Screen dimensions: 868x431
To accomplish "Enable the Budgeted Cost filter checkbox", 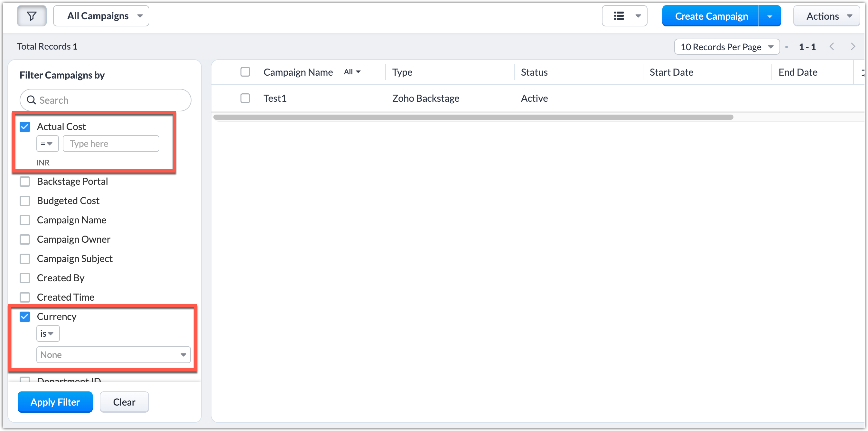I will point(24,201).
